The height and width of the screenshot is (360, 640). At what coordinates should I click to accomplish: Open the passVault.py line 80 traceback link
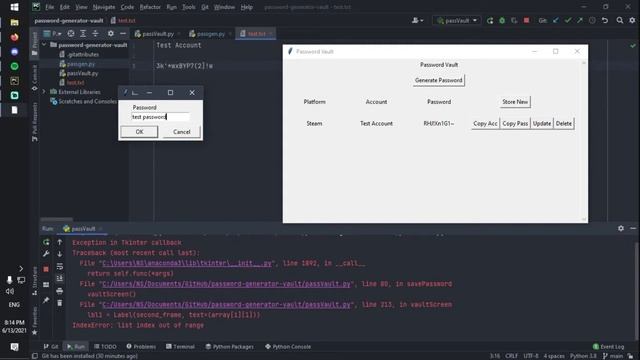(226, 284)
